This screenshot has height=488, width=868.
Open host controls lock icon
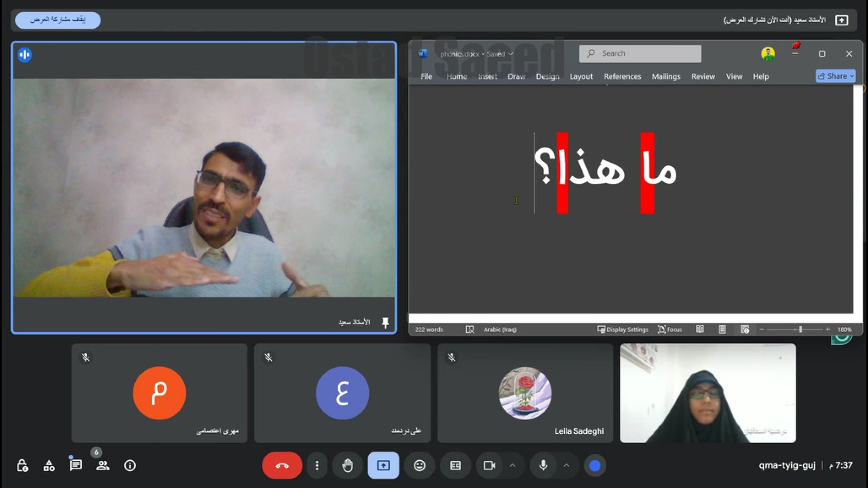coord(22,465)
